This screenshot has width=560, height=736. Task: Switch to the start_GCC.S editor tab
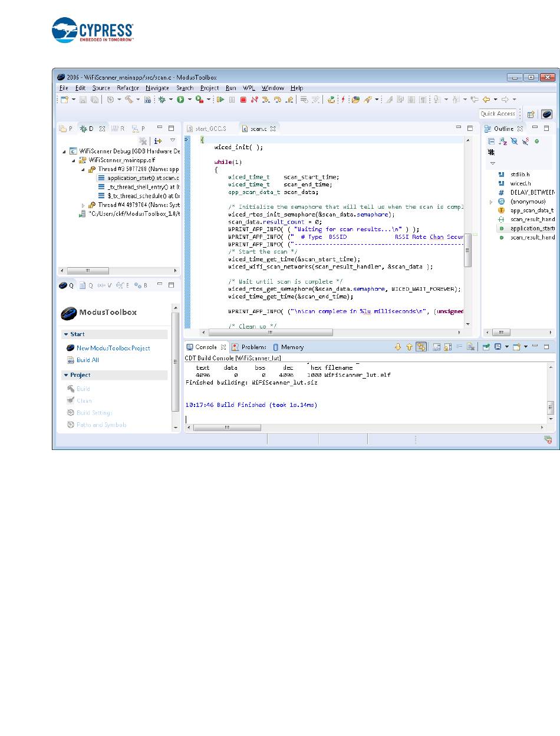pyautogui.click(x=206, y=128)
